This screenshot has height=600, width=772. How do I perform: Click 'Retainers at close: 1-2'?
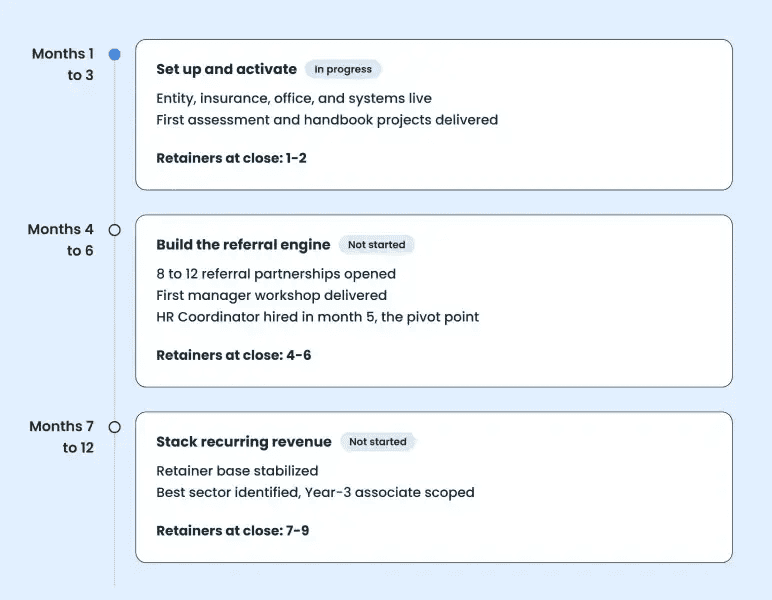click(x=231, y=158)
